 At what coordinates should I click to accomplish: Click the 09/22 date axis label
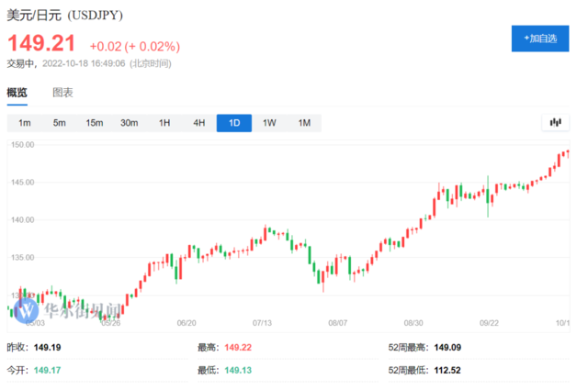pos(489,323)
